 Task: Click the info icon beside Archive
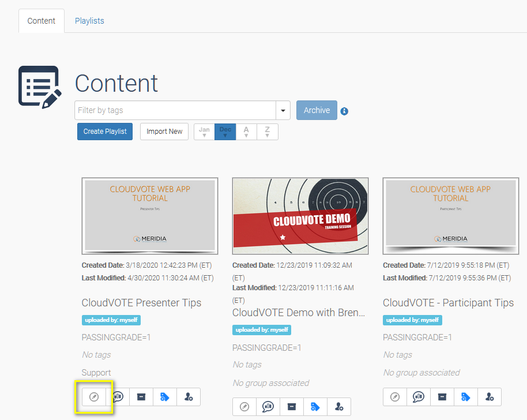[x=344, y=111]
